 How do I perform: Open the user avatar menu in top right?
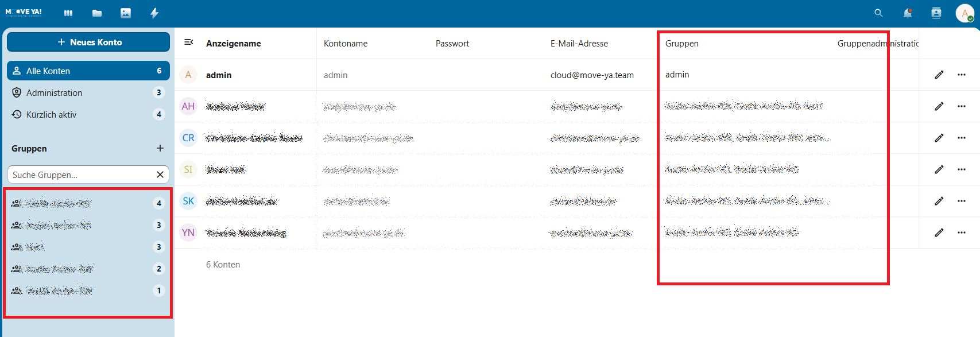tap(964, 13)
